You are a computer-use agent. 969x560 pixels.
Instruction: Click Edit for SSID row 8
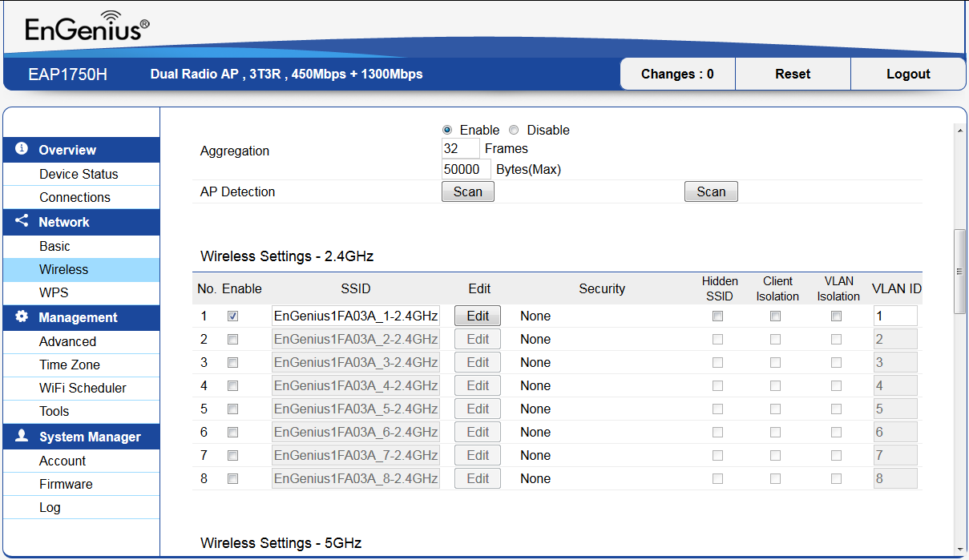(478, 478)
